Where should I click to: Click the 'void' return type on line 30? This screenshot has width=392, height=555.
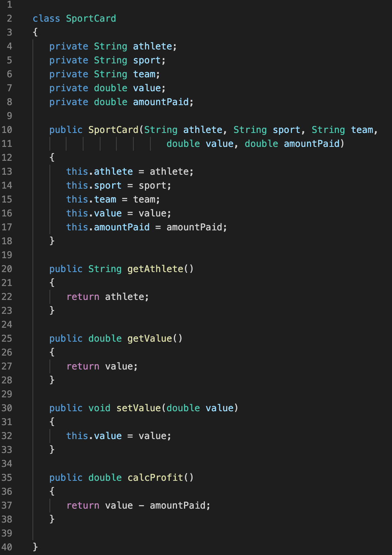coord(99,408)
